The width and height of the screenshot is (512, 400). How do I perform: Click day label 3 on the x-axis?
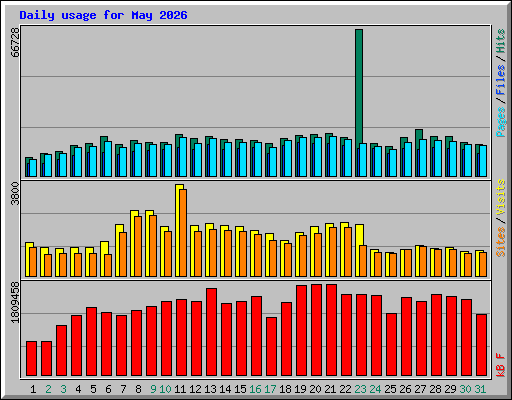point(63,389)
